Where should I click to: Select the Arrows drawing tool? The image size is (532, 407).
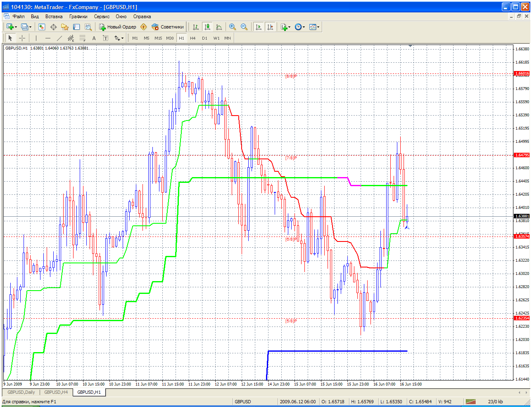(117, 38)
